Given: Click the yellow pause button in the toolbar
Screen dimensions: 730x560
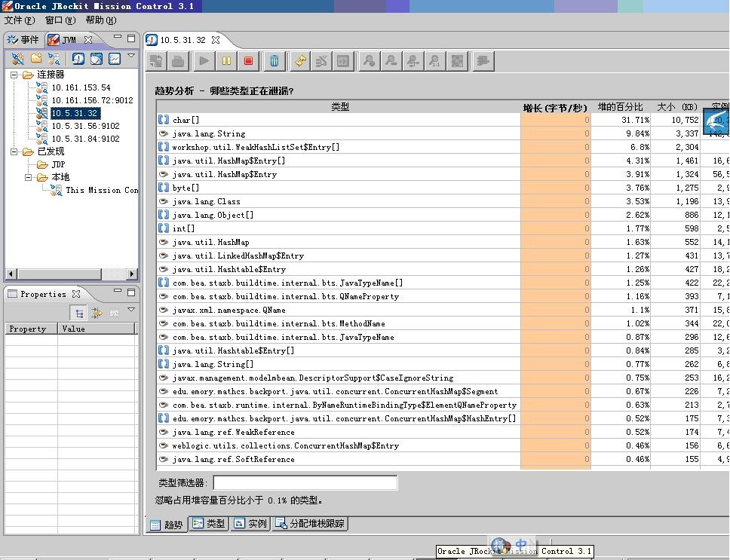Looking at the screenshot, I should [x=226, y=61].
